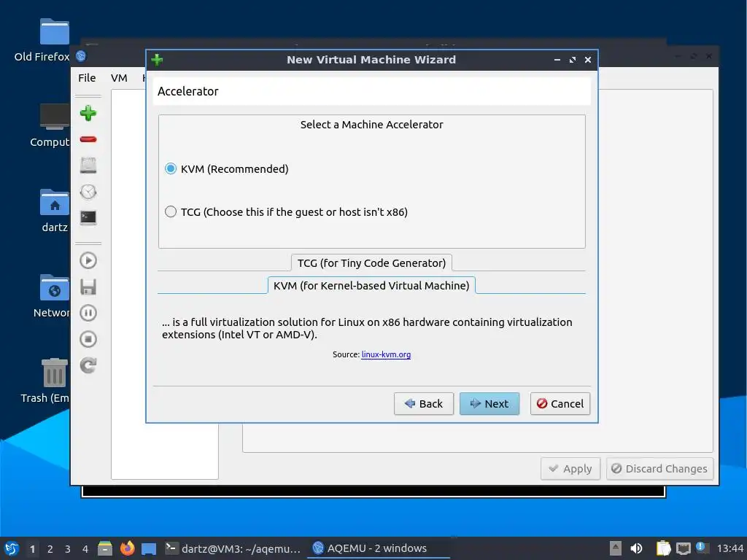Click the green plus Add VM toolbar icon
The height and width of the screenshot is (560, 747).
coord(88,113)
